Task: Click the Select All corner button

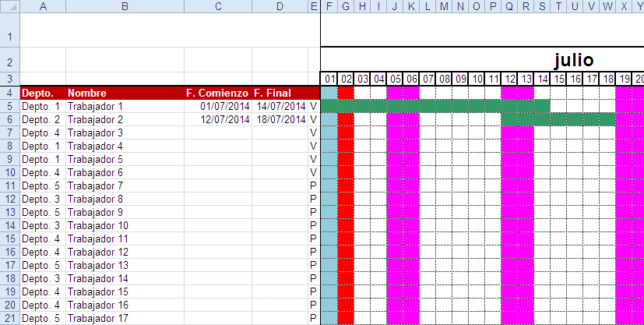Action: click(x=9, y=6)
